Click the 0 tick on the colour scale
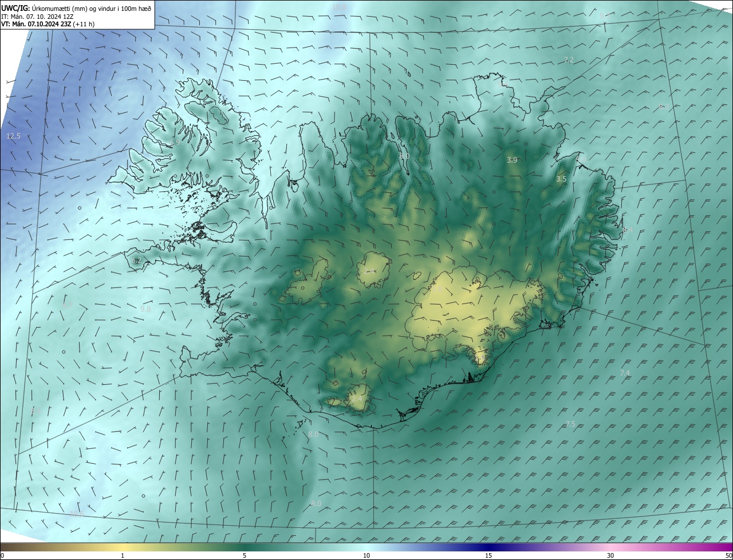Screen dimensions: 733x560 (x=2, y=555)
